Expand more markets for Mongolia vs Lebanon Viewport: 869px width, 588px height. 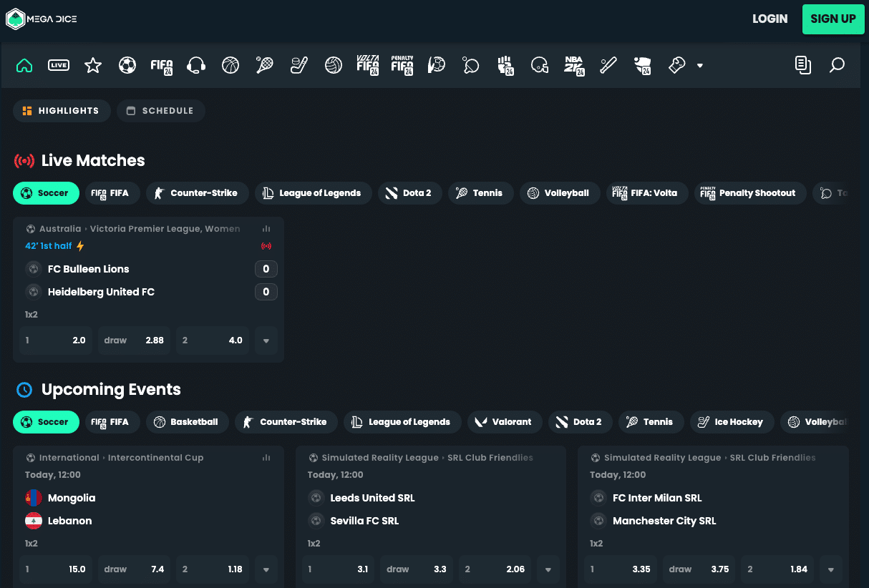266,569
